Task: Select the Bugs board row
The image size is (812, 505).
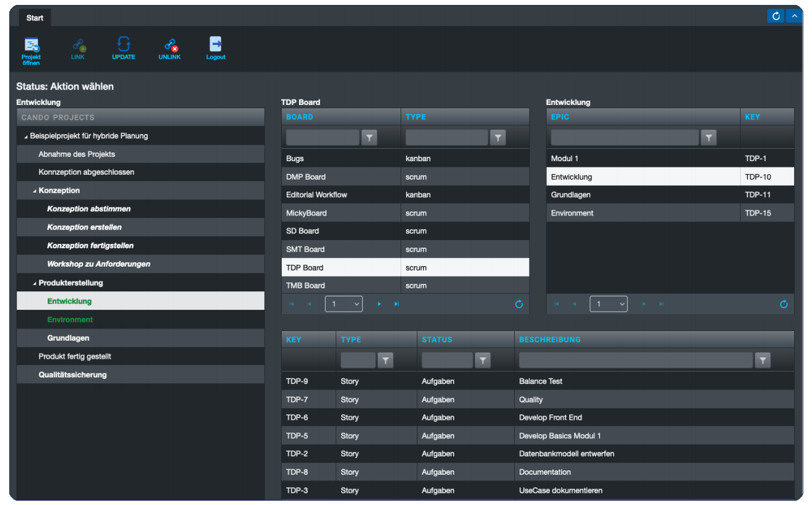Action: pos(405,159)
